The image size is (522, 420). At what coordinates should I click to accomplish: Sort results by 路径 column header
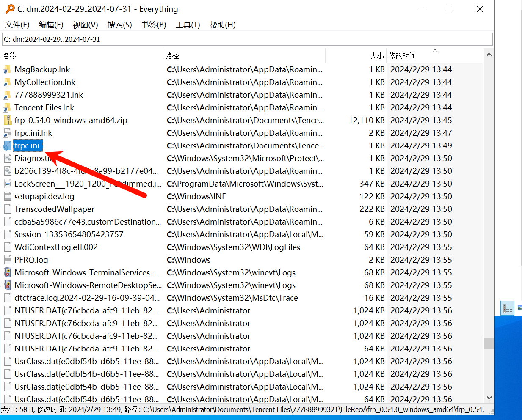coord(244,56)
